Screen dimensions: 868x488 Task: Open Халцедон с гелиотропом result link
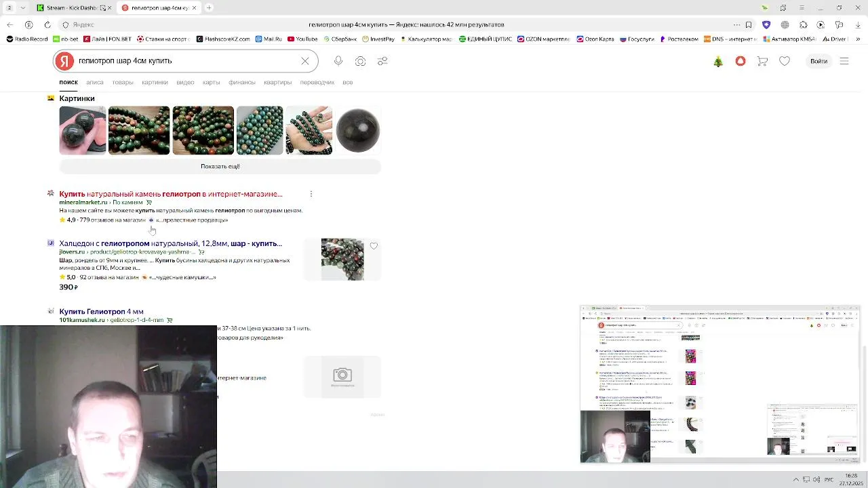click(170, 243)
